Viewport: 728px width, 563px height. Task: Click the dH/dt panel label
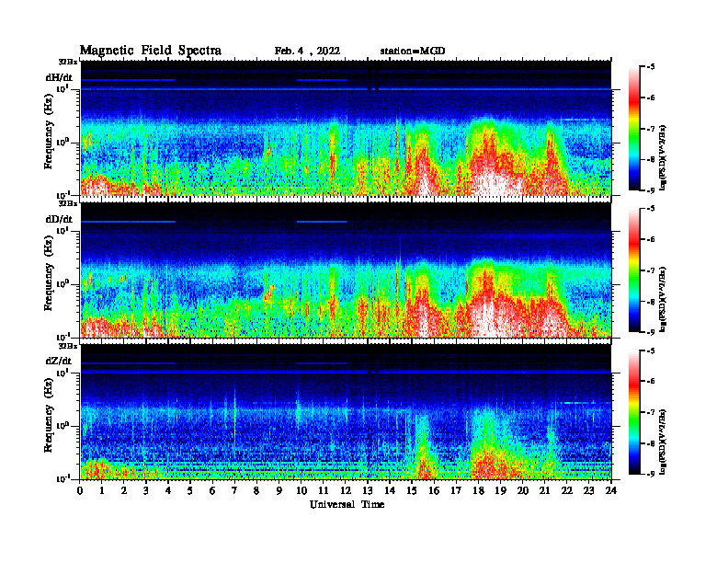point(59,77)
